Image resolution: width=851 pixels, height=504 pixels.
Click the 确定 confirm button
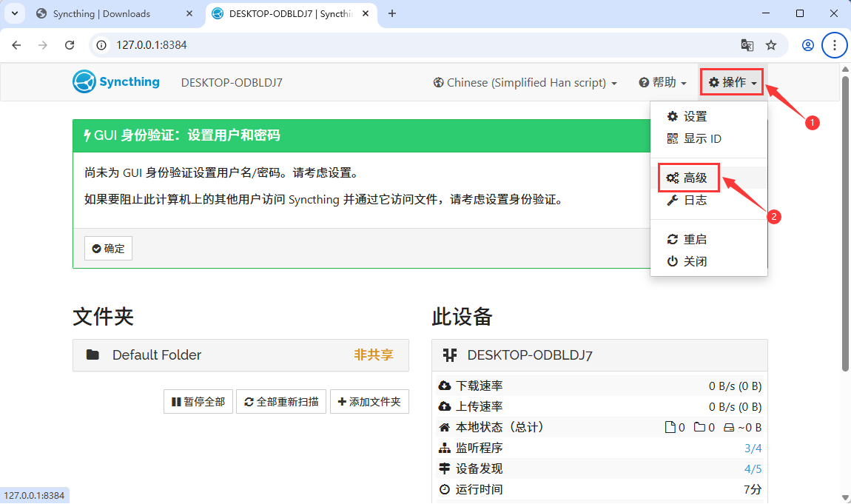(x=109, y=249)
